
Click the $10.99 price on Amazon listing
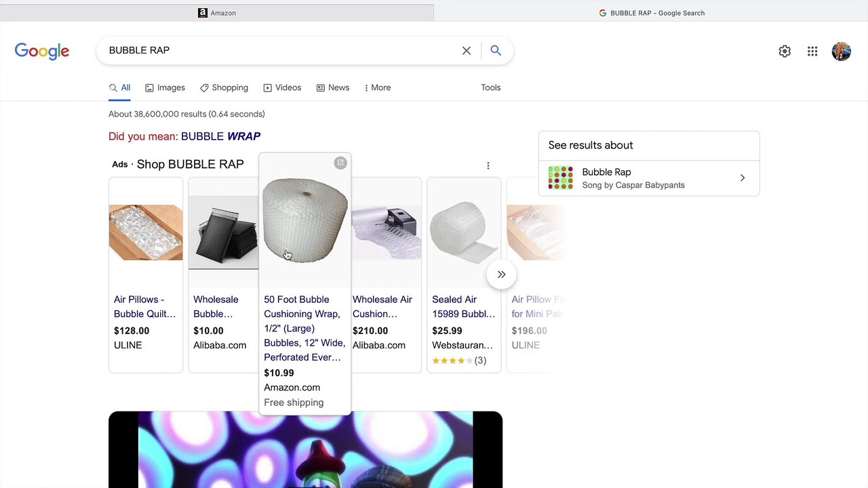tap(279, 373)
